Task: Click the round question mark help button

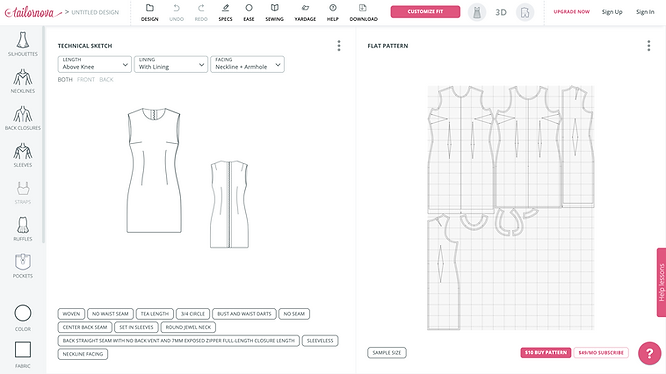Action: pos(649,353)
